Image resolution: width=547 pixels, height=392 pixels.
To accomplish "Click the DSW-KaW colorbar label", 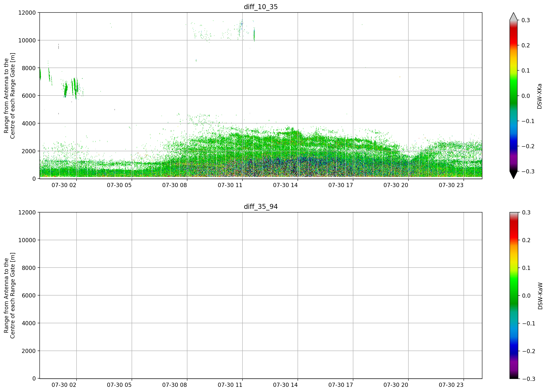I will click(x=540, y=296).
